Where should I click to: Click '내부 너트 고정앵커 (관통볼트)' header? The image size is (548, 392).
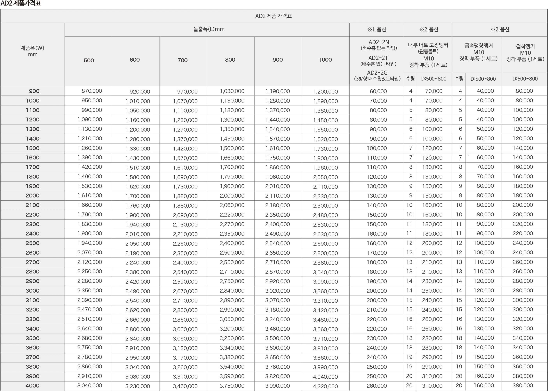point(428,48)
